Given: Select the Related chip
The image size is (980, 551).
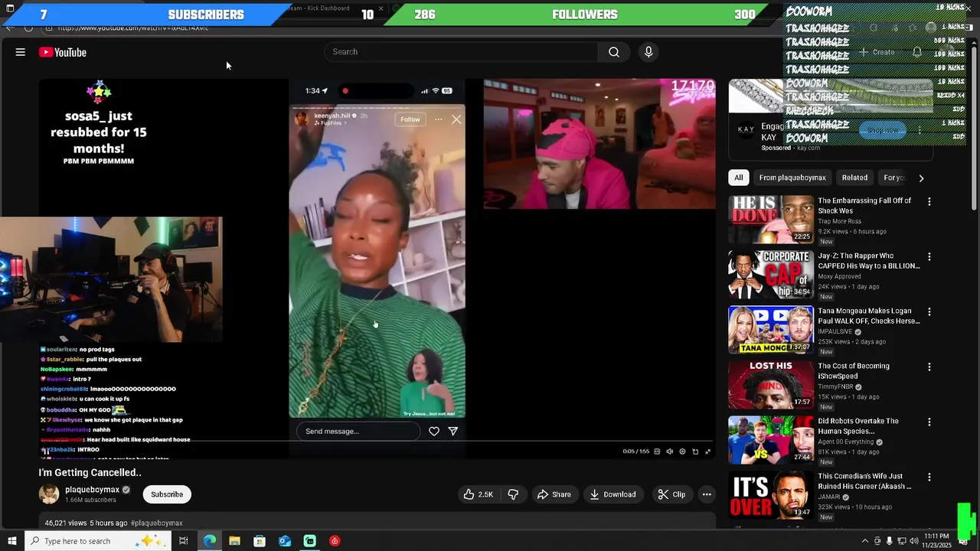Looking at the screenshot, I should tap(854, 178).
